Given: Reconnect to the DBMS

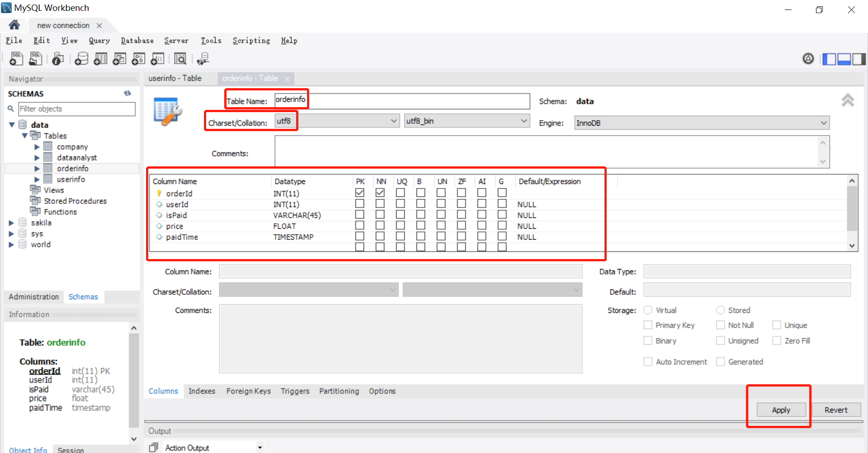Looking at the screenshot, I should coord(203,58).
